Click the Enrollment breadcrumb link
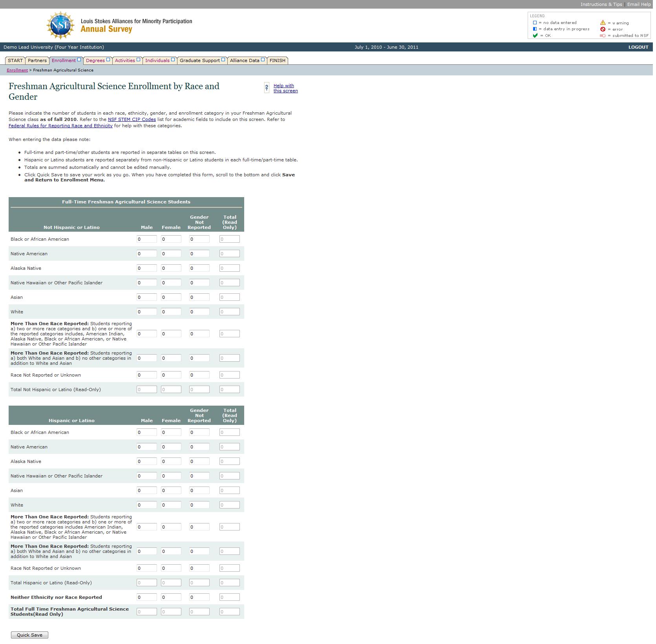This screenshot has width=656, height=644. pyautogui.click(x=17, y=70)
